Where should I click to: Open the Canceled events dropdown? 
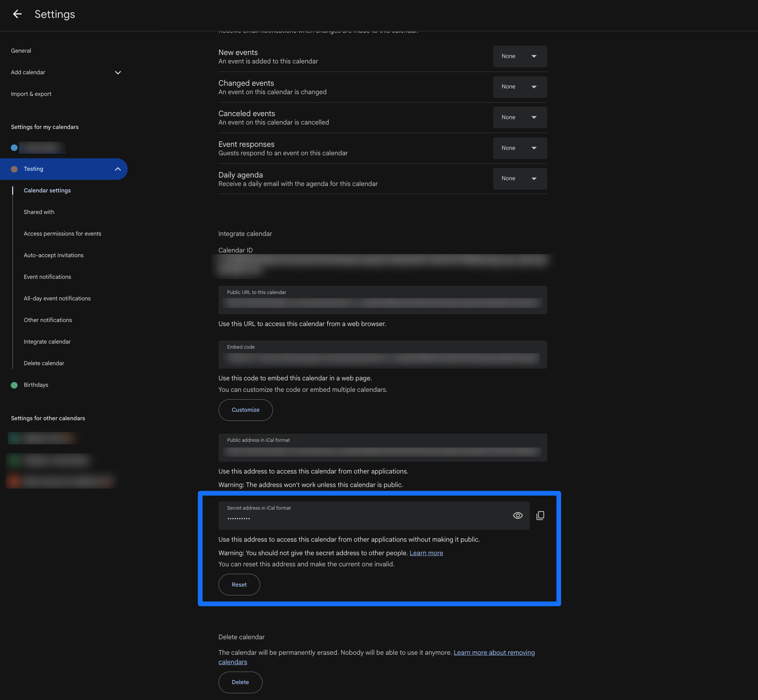(520, 117)
